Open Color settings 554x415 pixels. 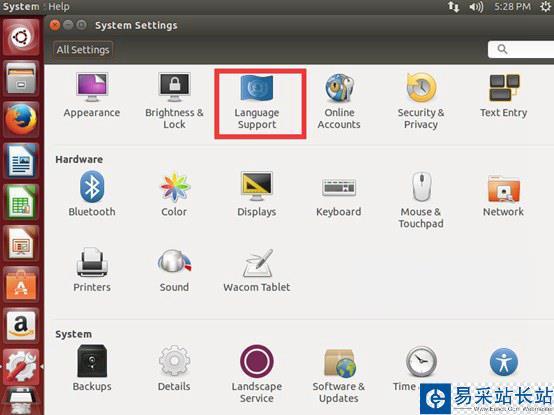(174, 194)
